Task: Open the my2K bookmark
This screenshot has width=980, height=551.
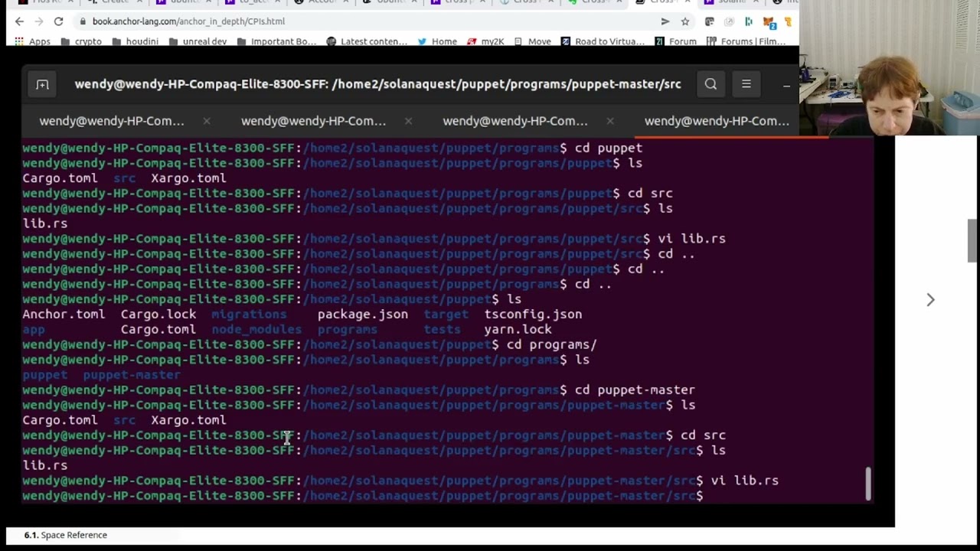Action: tap(485, 41)
